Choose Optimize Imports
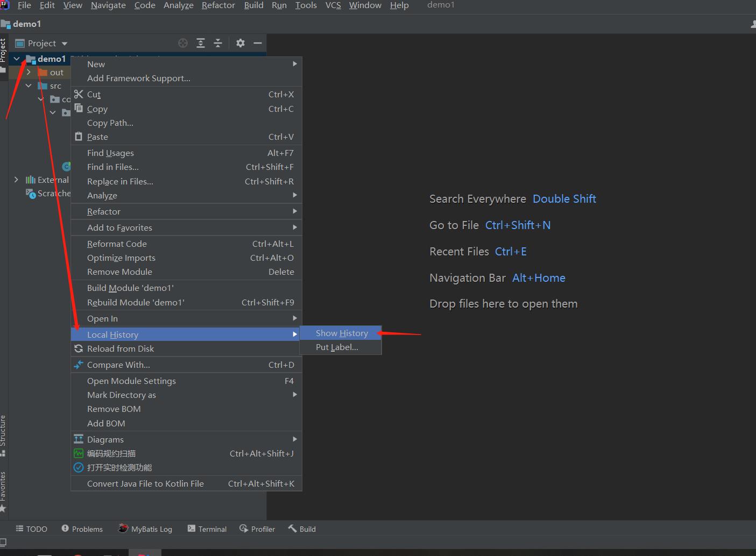The image size is (756, 556). [186, 258]
